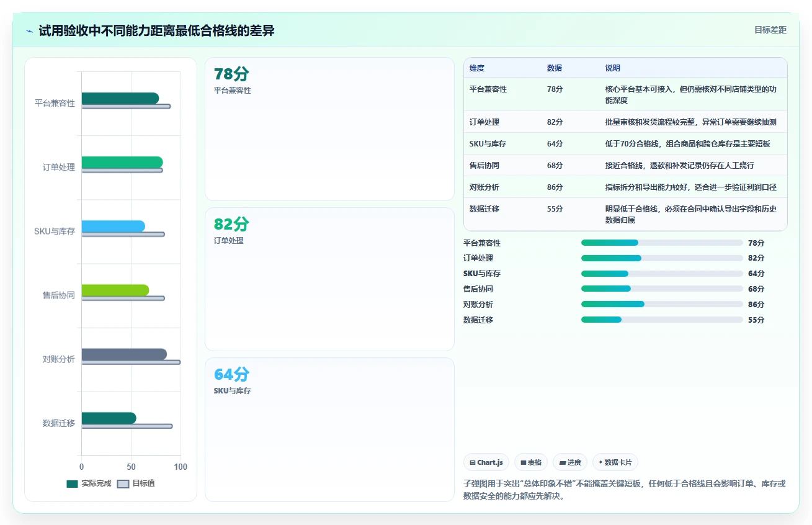Toggle the 目标值 legend swatch
The width and height of the screenshot is (812, 525).
(123, 483)
